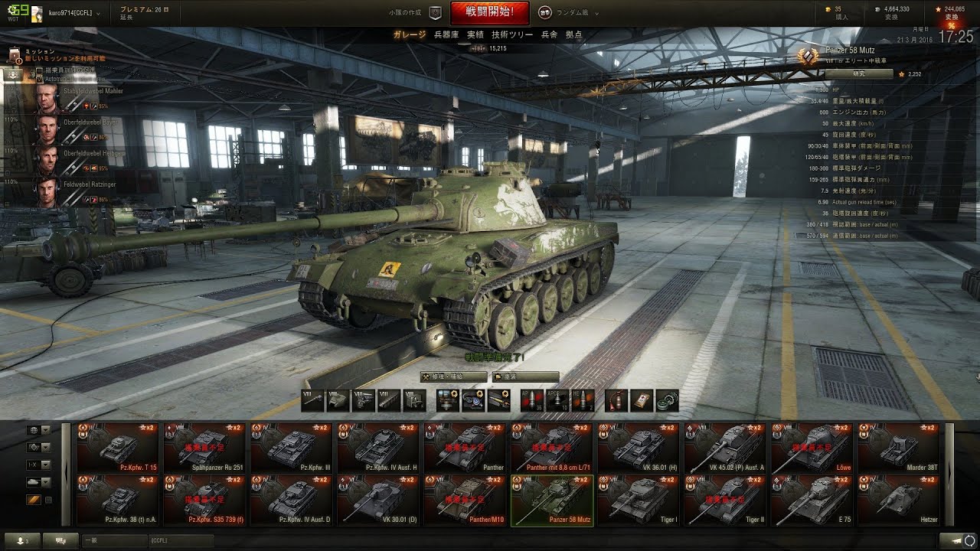Image resolution: width=980 pixels, height=551 pixels.
Task: Toggle the crew accelerated training checkbox
Action: (39, 70)
